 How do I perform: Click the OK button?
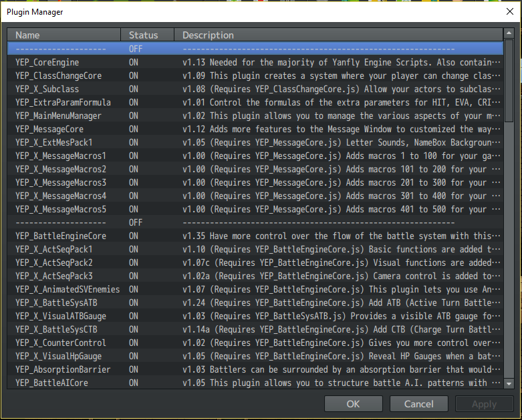coord(353,404)
